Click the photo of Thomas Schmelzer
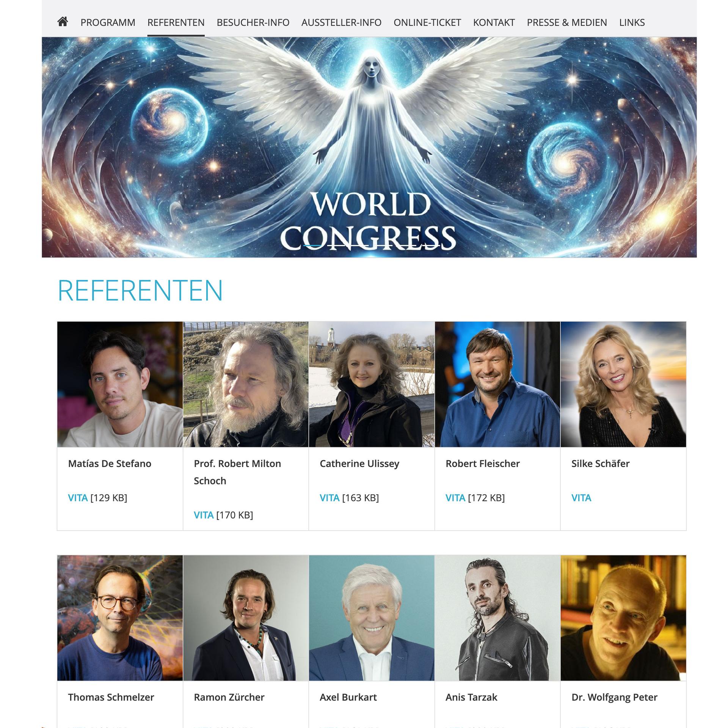This screenshot has width=728, height=728. [120, 618]
